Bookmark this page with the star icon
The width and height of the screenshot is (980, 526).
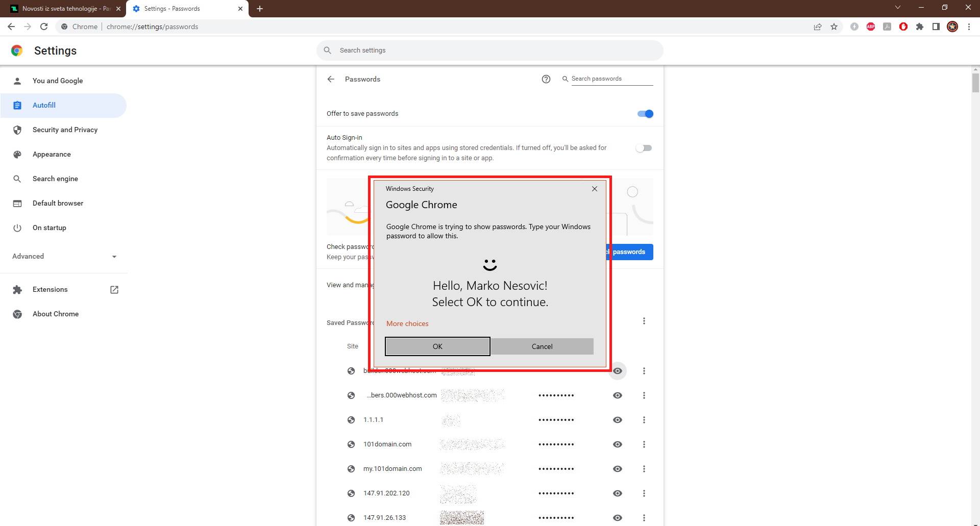tap(834, 27)
